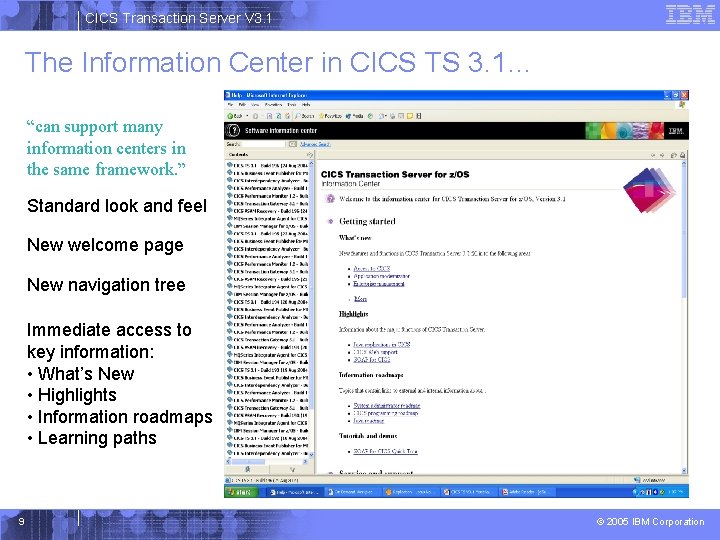Viewport: 720px width, 540px height.
Task: Click the Media toolbar button
Action: (354, 116)
